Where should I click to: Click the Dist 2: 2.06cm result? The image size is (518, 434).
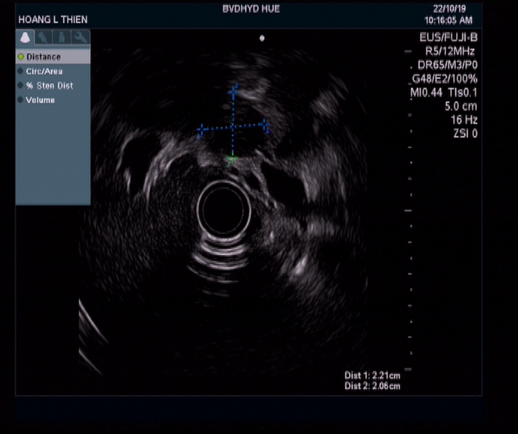(372, 386)
